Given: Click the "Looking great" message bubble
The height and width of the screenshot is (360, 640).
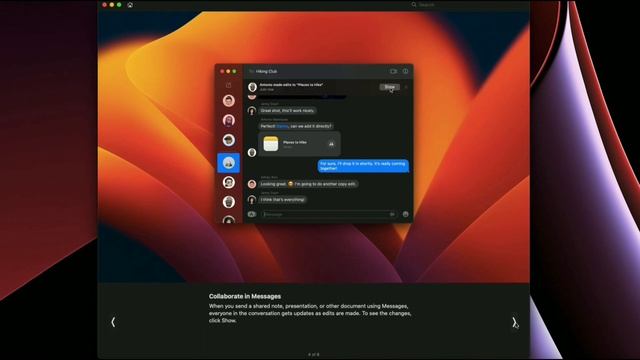Looking at the screenshot, I should point(308,184).
